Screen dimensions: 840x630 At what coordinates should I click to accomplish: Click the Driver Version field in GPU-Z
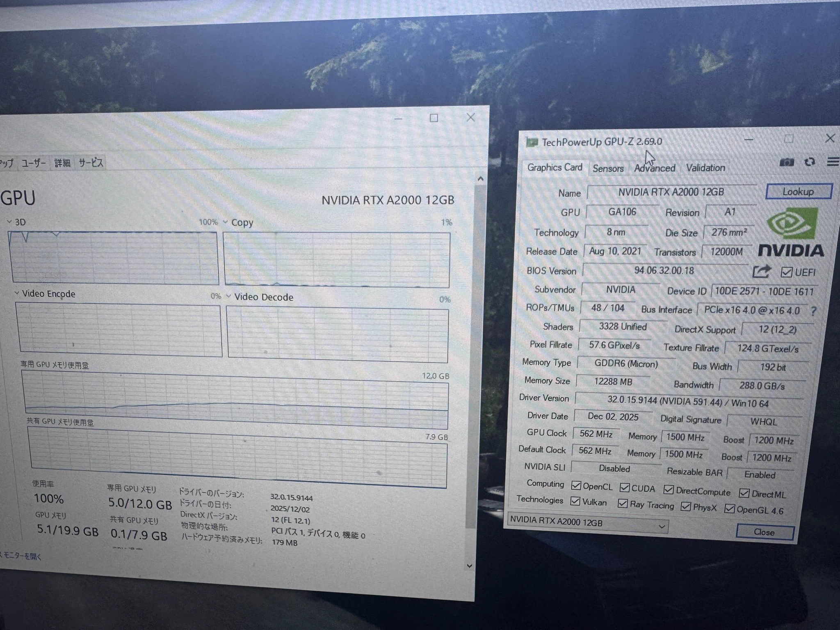[688, 402]
